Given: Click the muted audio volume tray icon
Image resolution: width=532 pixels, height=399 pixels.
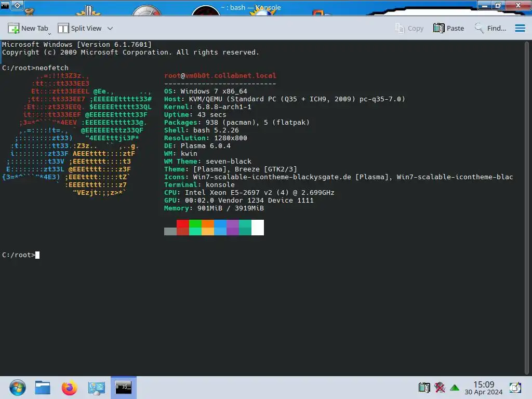Looking at the screenshot, I should click(440, 388).
